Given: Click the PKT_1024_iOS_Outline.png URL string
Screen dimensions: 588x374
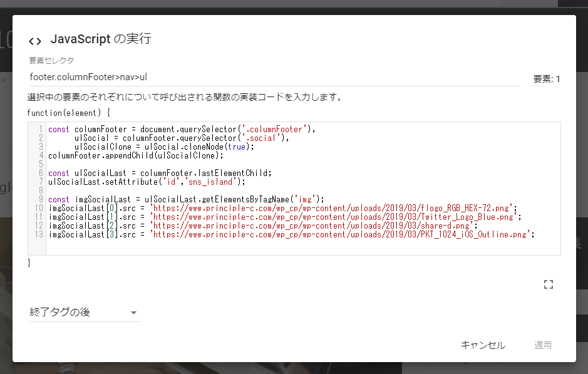Looking at the screenshot, I should click(341, 234).
